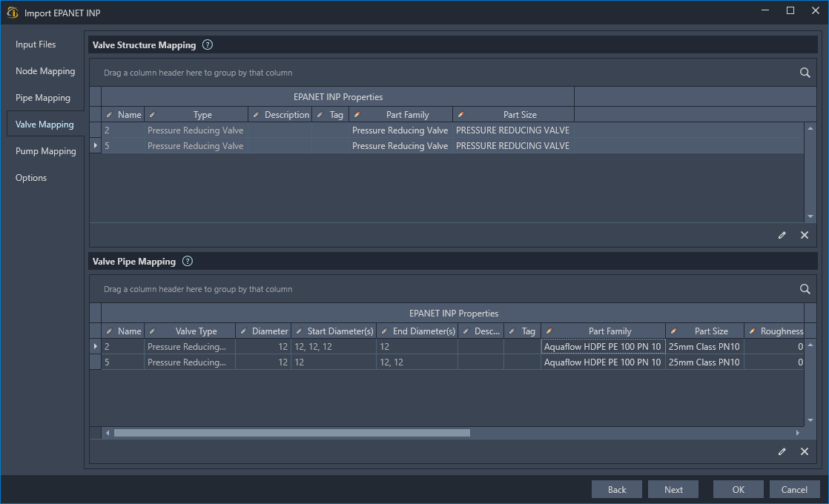The height and width of the screenshot is (504, 829).
Task: Click the Back button
Action: click(616, 489)
